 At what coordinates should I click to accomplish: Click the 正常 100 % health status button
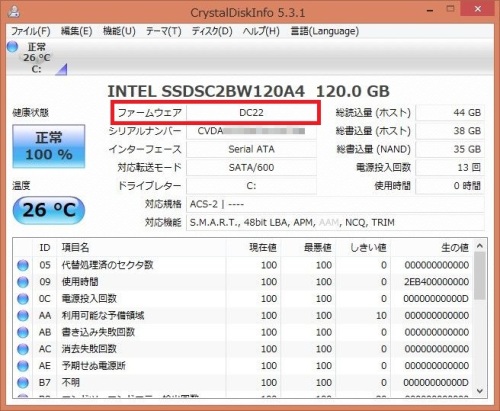point(49,146)
